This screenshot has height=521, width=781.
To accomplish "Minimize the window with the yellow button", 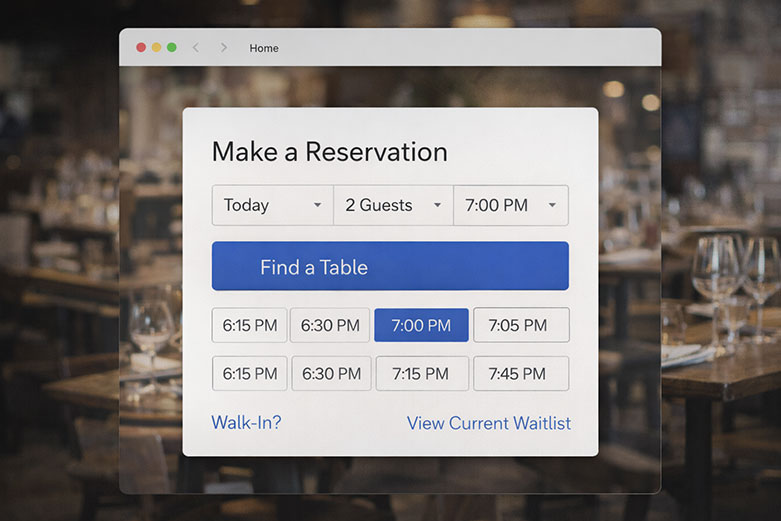I will tap(156, 48).
